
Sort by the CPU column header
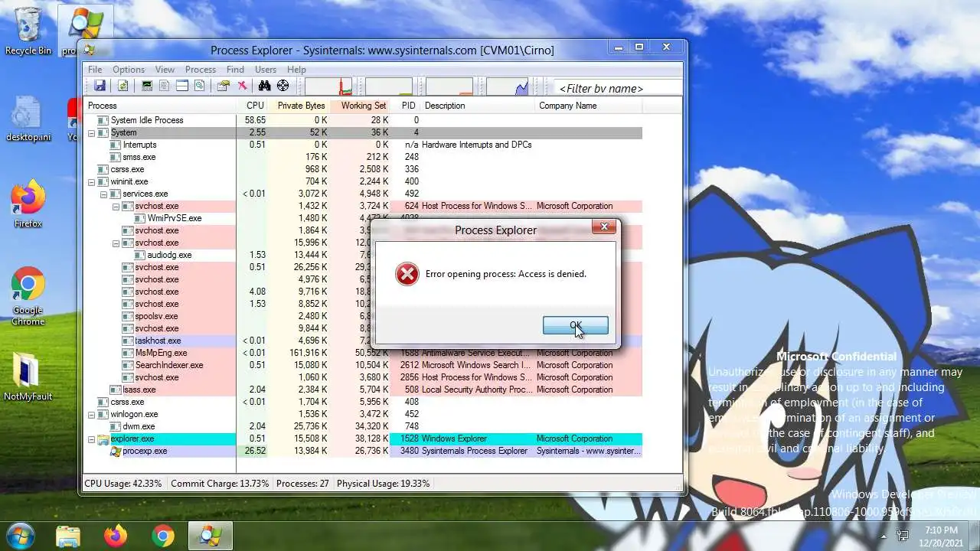(253, 106)
